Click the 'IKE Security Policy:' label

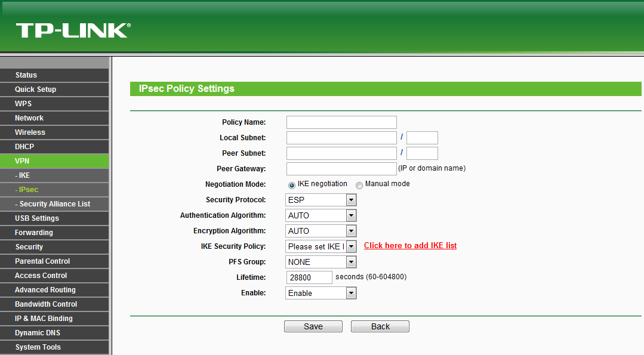[233, 246]
